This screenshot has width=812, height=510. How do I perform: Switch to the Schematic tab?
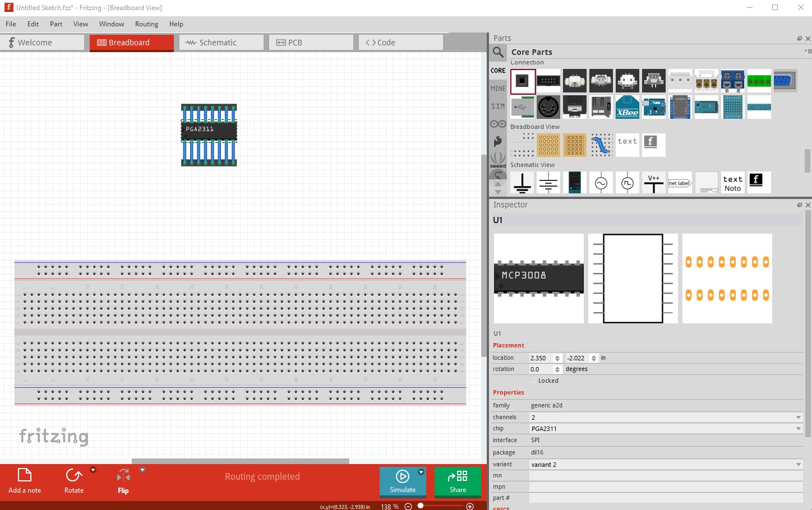click(222, 43)
